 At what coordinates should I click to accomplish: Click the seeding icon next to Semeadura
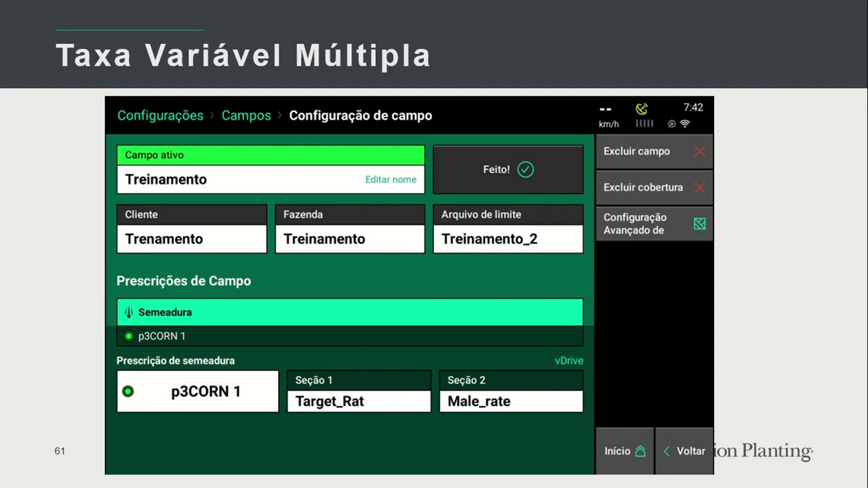tap(129, 312)
